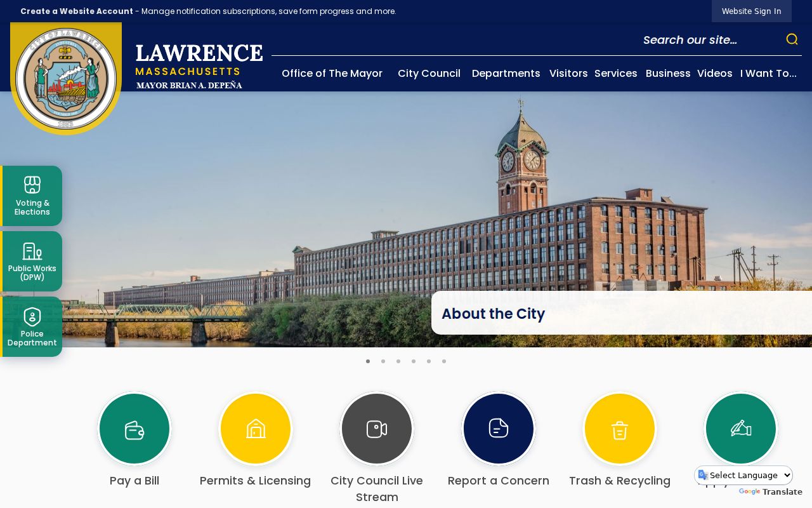Image resolution: width=812 pixels, height=508 pixels.
Task: Click the green signing-hand icon circle
Action: click(741, 429)
